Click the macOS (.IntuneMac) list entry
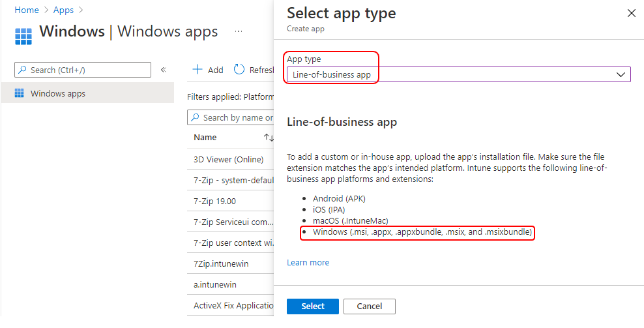 coord(350,221)
